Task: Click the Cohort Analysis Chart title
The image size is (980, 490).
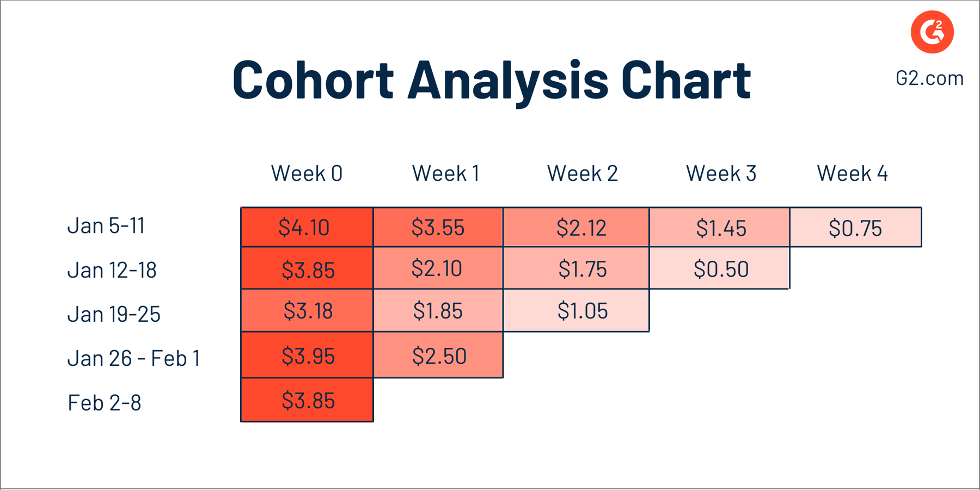Action: click(491, 80)
